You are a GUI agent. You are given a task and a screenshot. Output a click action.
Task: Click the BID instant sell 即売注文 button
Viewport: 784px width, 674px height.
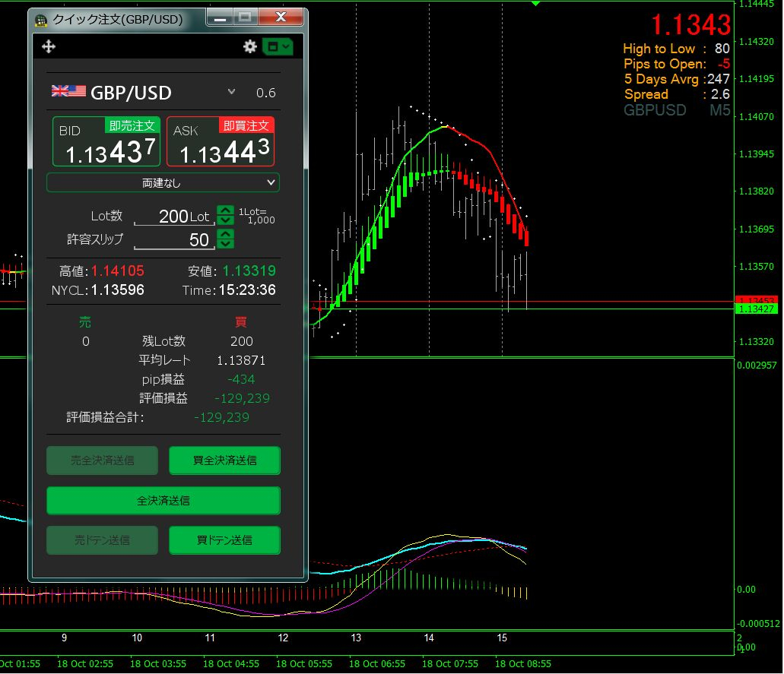click(106, 141)
